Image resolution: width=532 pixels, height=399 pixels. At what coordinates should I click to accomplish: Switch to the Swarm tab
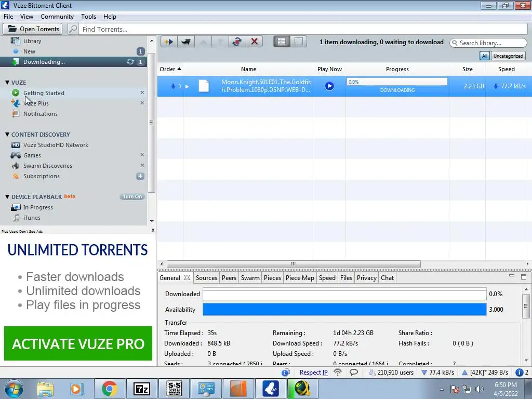click(250, 278)
